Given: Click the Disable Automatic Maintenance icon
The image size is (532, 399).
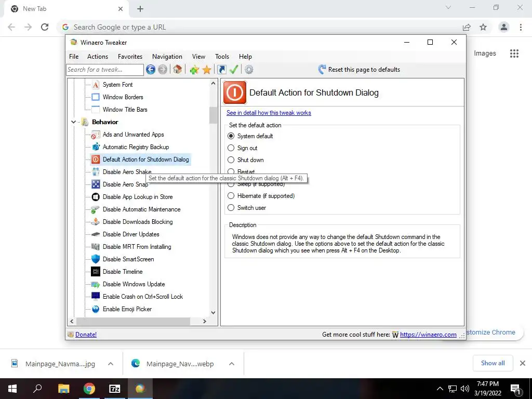Looking at the screenshot, I should click(x=96, y=209).
